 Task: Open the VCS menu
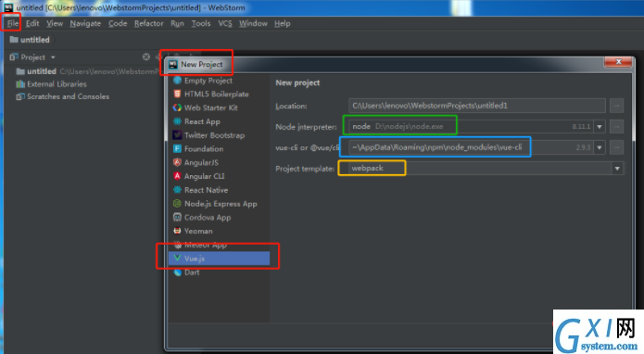tap(225, 23)
